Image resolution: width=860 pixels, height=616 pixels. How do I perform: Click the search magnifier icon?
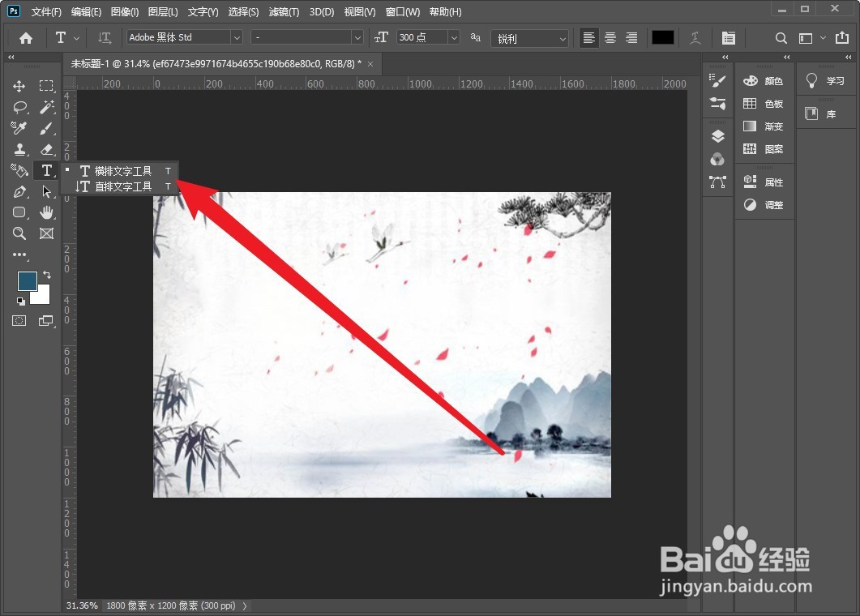781,38
